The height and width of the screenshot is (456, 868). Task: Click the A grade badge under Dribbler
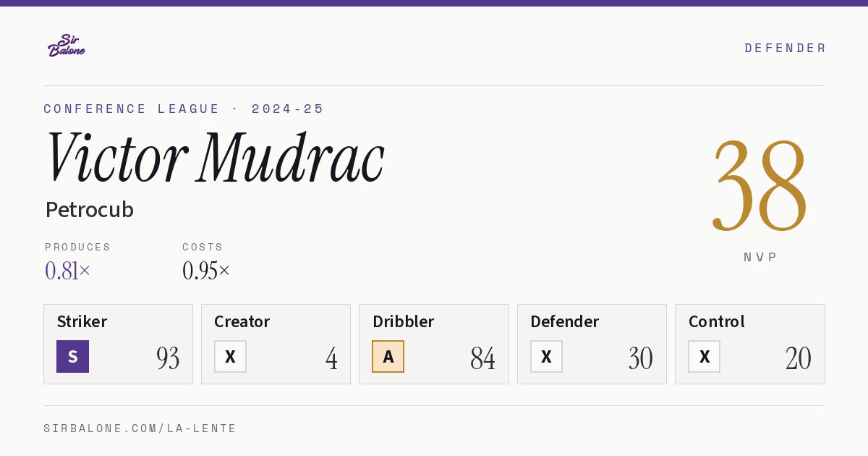[388, 356]
